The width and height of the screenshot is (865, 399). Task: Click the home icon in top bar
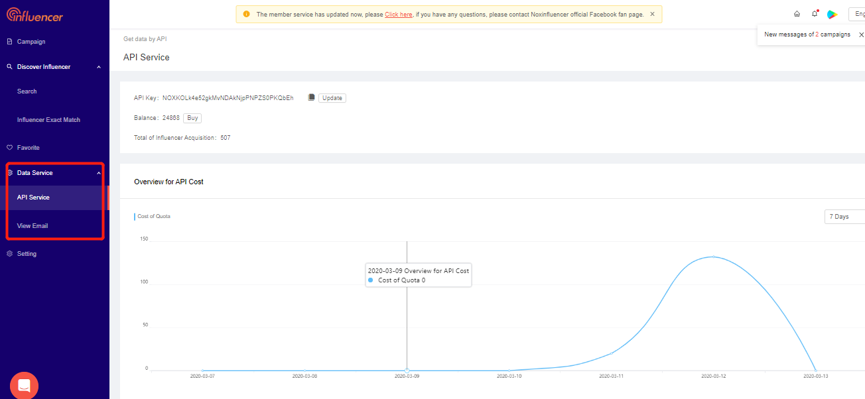(x=797, y=14)
